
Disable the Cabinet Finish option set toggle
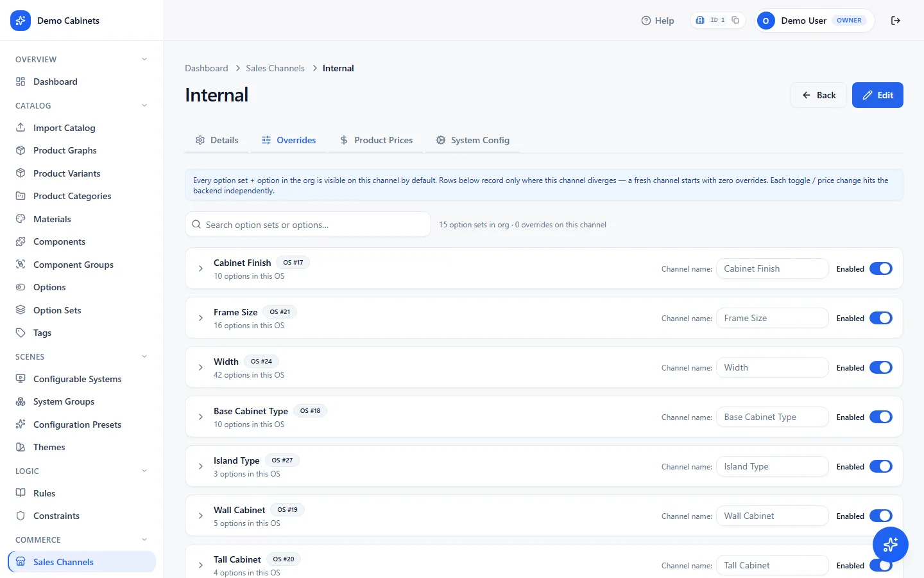click(880, 268)
